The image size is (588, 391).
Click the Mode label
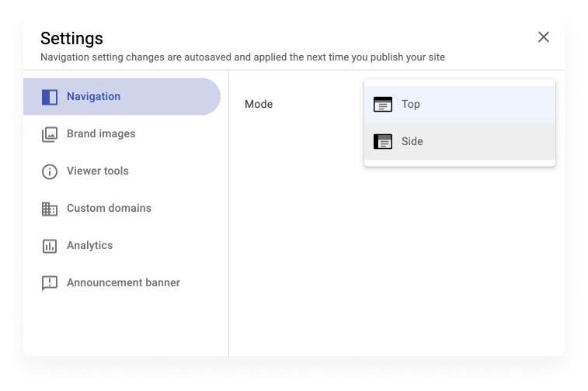tap(259, 104)
